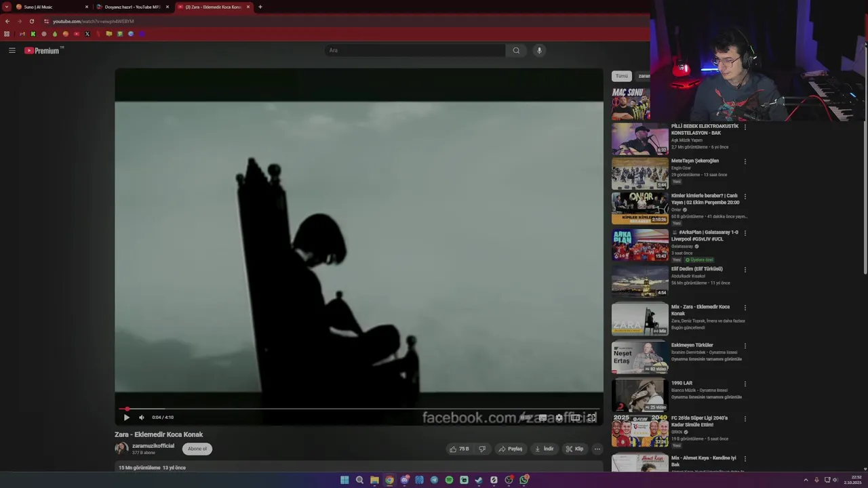Go back in browser history
The height and width of the screenshot is (488, 868).
(7, 21)
